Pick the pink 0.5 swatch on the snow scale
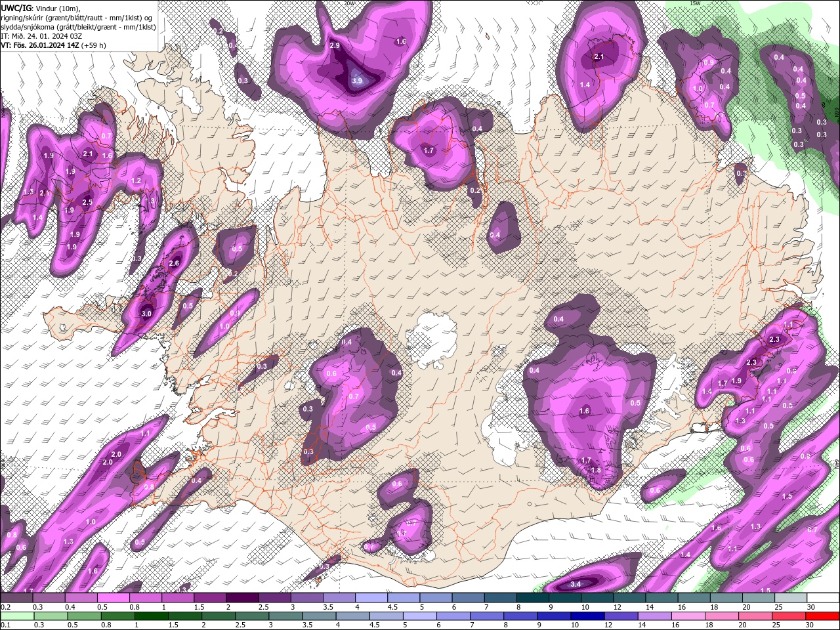 coord(113,598)
